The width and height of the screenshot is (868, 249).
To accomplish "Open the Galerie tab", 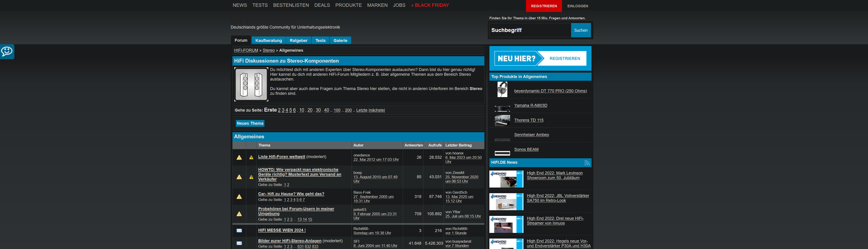I will pos(340,40).
